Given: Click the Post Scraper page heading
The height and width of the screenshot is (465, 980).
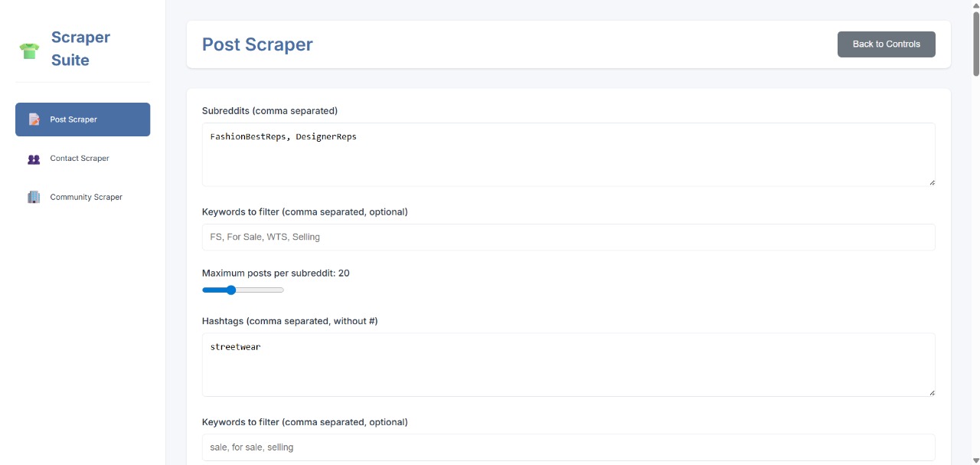Looking at the screenshot, I should coord(257,44).
